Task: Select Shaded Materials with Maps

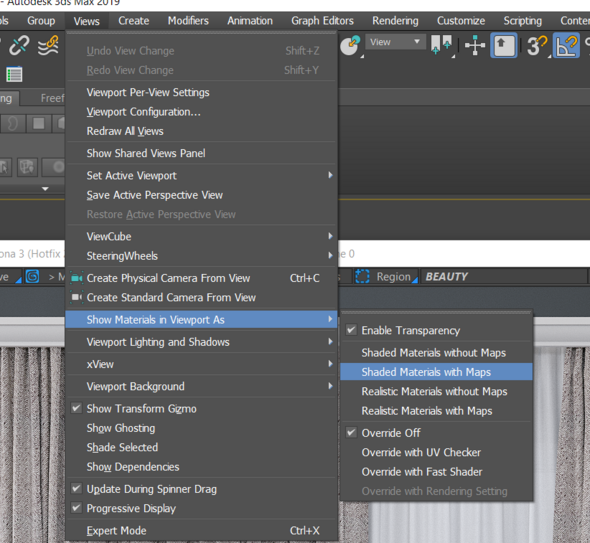Action: tap(436, 372)
